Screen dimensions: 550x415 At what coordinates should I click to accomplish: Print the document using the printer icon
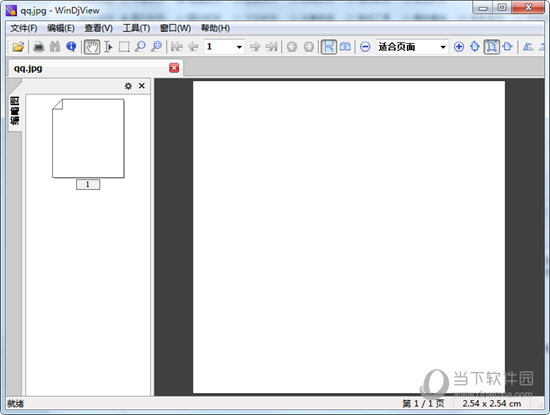tap(39, 47)
